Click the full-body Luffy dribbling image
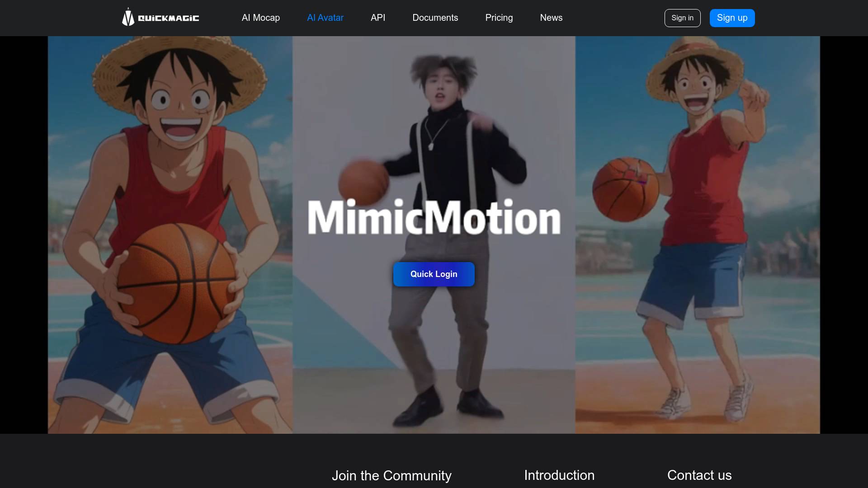 [x=698, y=235]
